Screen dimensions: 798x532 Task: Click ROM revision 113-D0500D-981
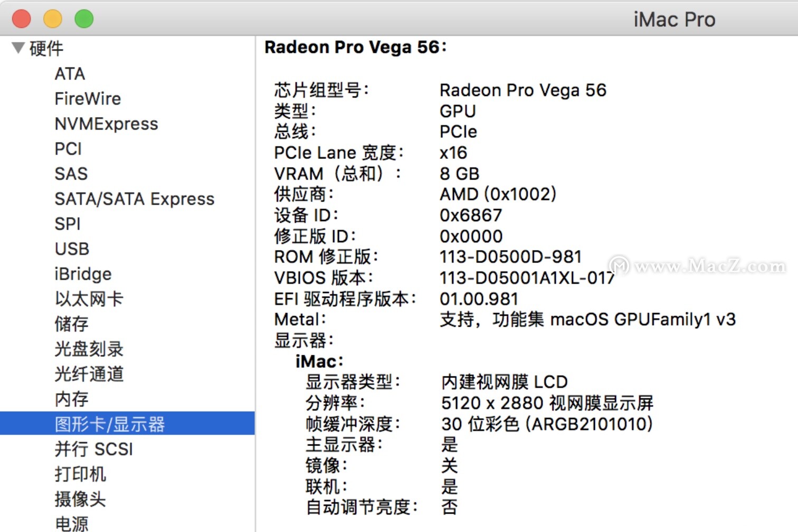tap(511, 257)
